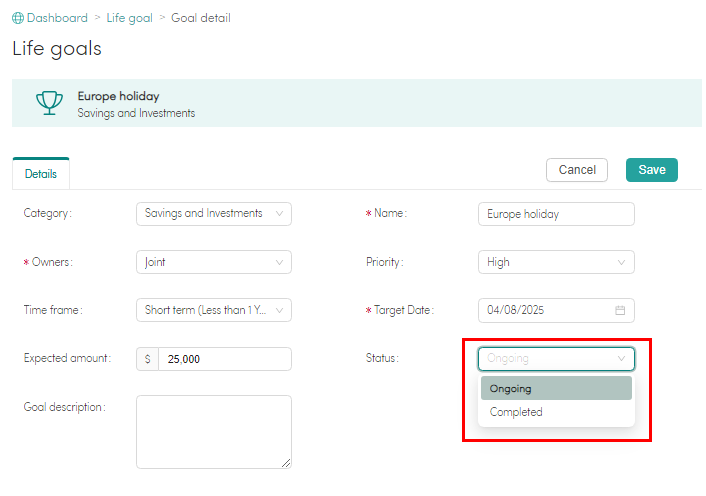Switch to the Details tab
Viewport: 706px width, 496px height.
tap(41, 174)
